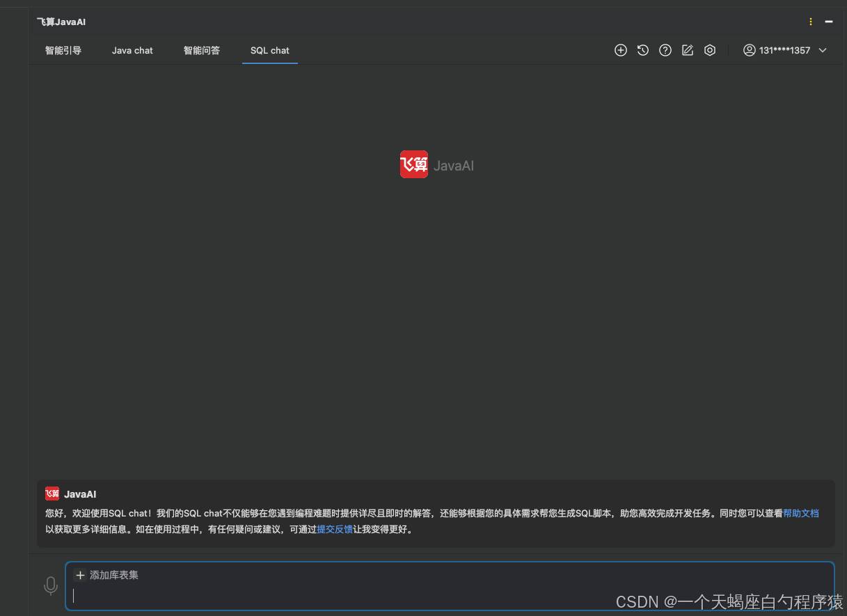Viewport: 847px width, 616px height.
Task: Open settings hexagon gear icon
Action: (x=710, y=50)
